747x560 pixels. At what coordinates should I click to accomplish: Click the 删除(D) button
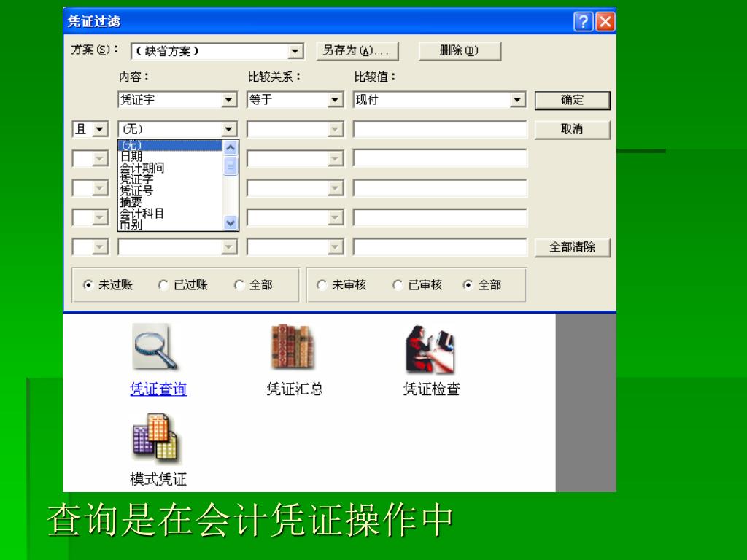click(x=460, y=50)
